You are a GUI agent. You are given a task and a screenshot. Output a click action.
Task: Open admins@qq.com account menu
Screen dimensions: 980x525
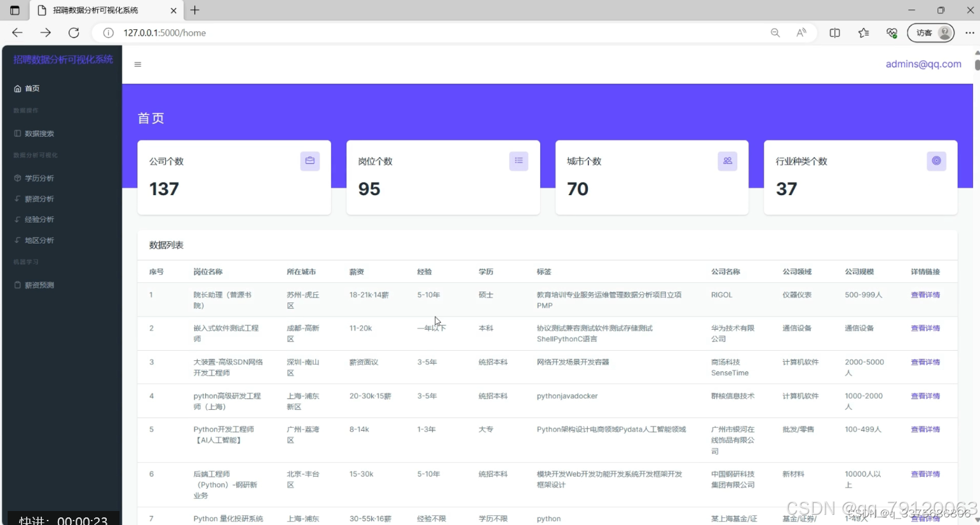[923, 64]
